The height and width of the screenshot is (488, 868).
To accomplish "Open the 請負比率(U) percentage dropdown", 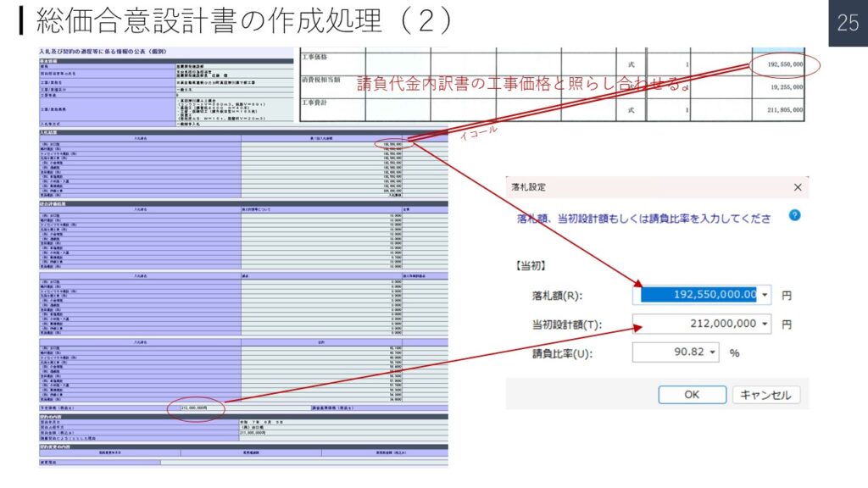I will tap(710, 352).
